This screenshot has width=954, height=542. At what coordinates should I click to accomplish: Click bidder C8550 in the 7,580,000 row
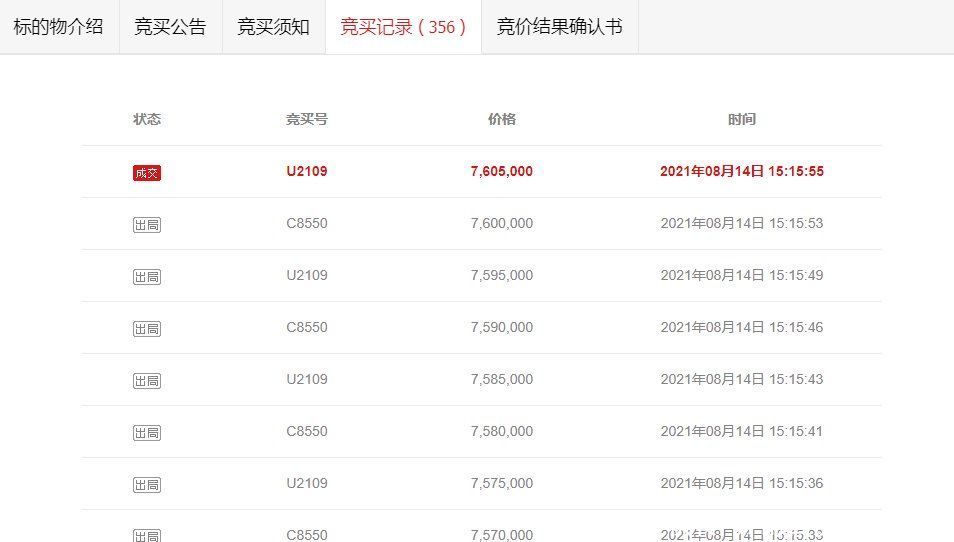307,431
